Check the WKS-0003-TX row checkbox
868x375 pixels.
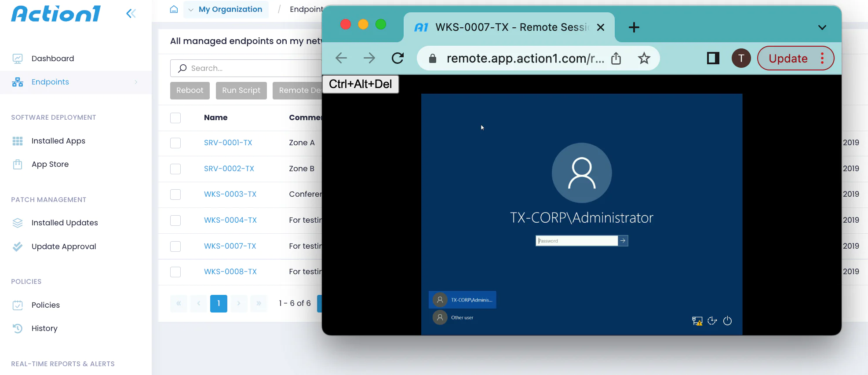coord(175,195)
